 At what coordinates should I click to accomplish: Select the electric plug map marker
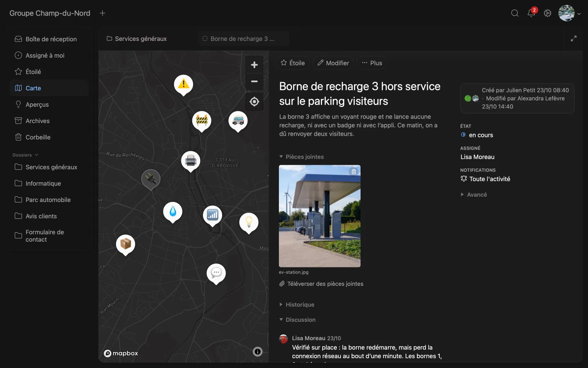151,179
